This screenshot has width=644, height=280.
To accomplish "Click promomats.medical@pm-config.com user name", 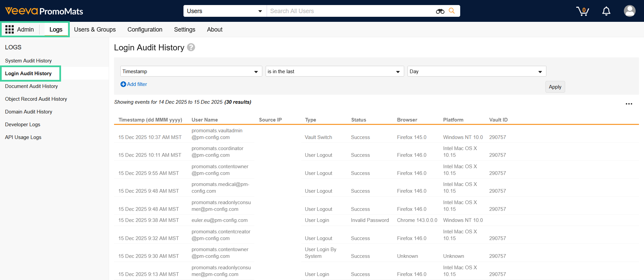I will click(220, 188).
